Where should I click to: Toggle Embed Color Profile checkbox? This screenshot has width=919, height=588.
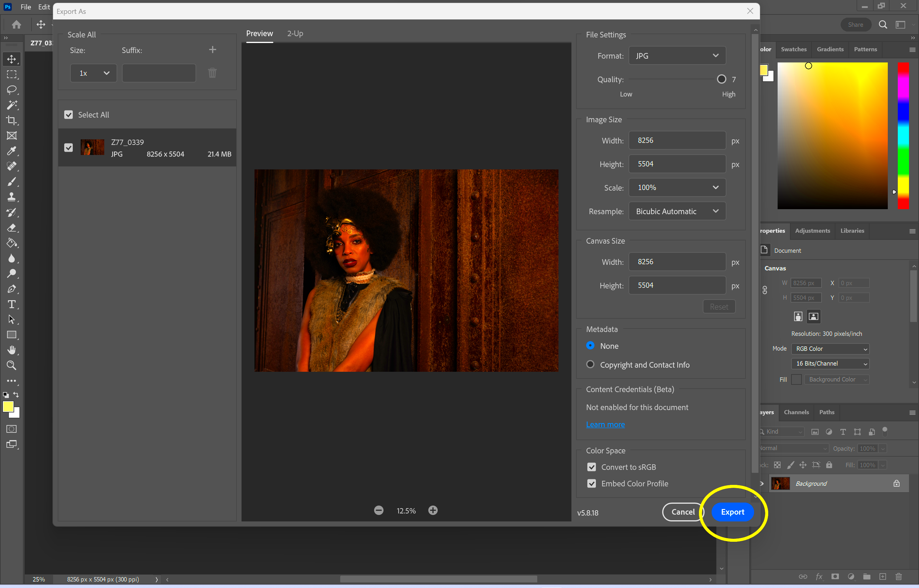[x=591, y=483]
